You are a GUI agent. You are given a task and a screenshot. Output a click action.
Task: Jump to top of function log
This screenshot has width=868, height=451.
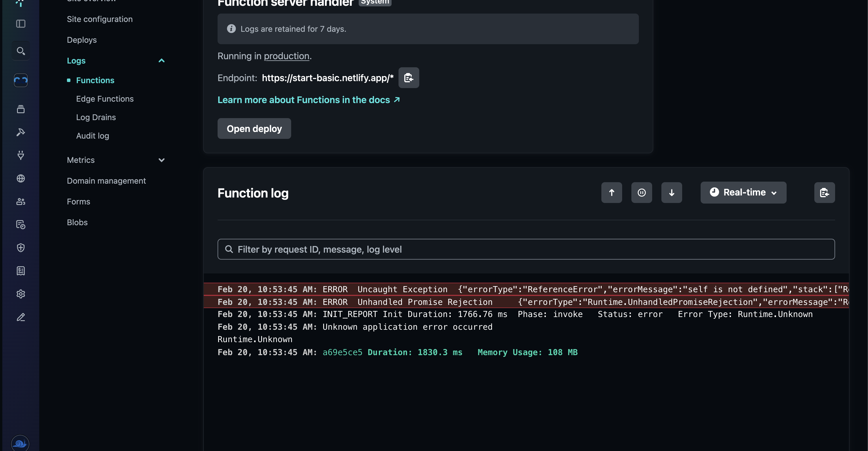[x=611, y=193]
